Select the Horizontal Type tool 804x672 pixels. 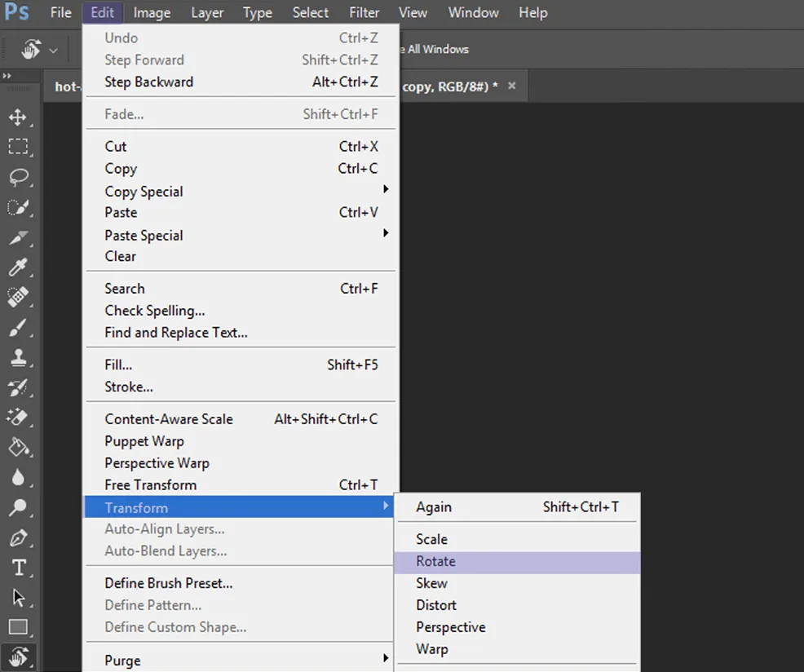point(18,568)
